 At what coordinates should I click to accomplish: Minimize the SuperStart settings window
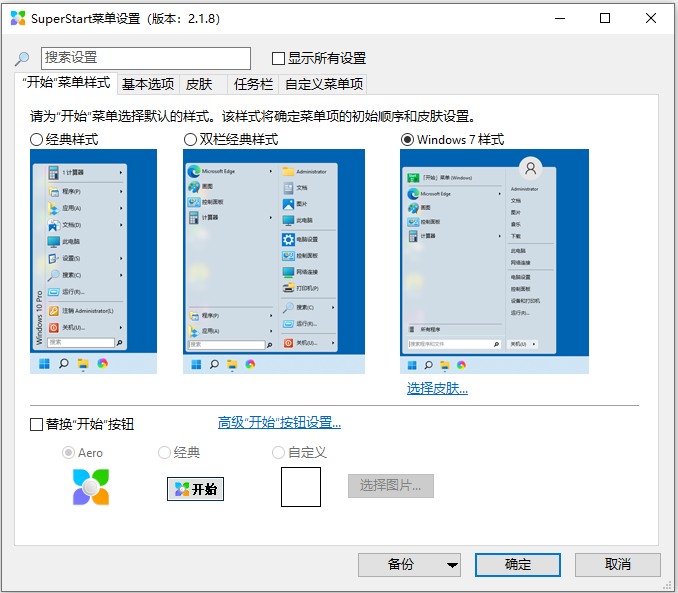[560, 18]
